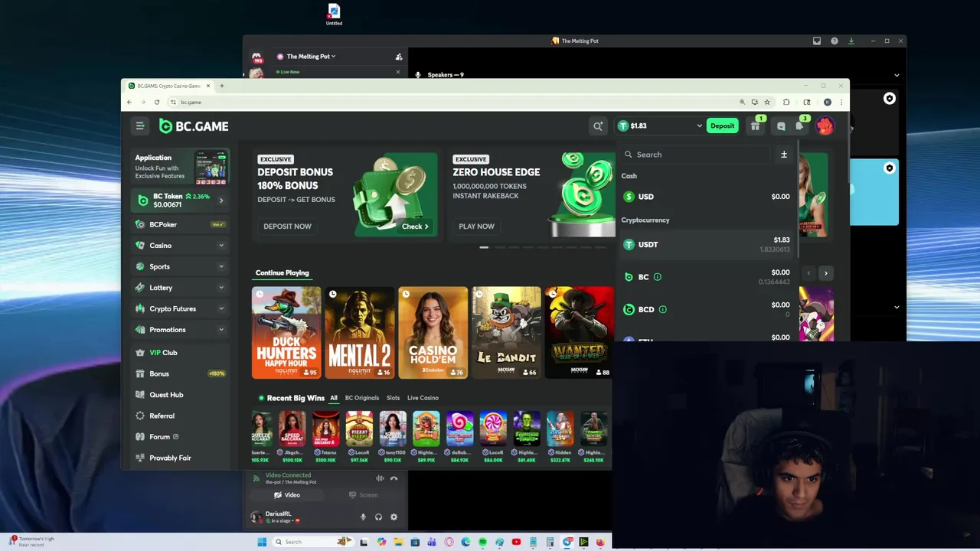980x551 pixels.
Task: Select the Live Casino wins tab
Action: [x=423, y=398]
